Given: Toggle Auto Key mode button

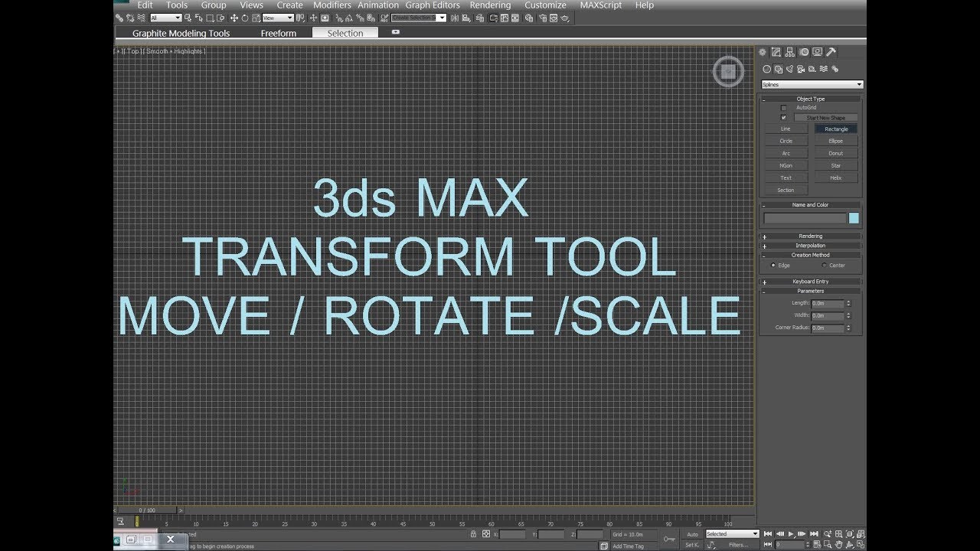Looking at the screenshot, I should coord(692,534).
